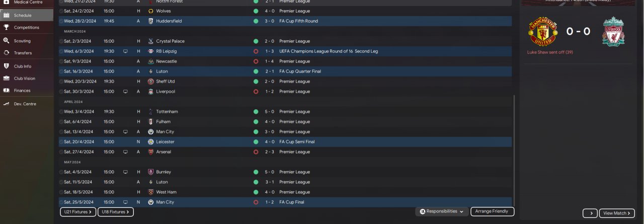The image size is (644, 224).
Task: Open Finances via its sidebar icon
Action: 6,91
